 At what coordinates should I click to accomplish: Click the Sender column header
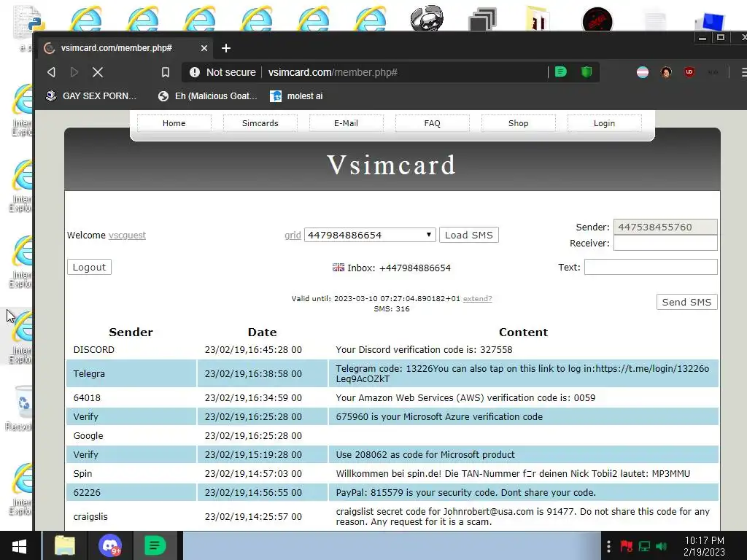(131, 332)
